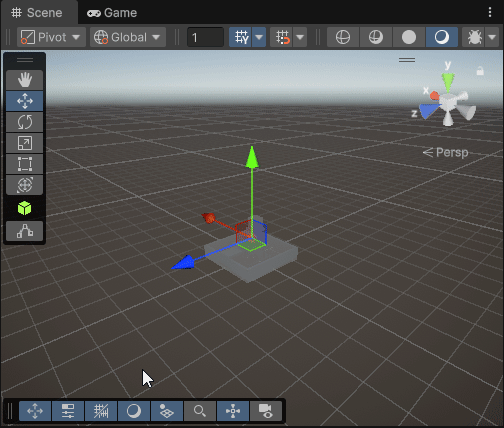Image resolution: width=504 pixels, height=428 pixels.
Task: Click the debug draw mode bug icon
Action: (x=474, y=37)
